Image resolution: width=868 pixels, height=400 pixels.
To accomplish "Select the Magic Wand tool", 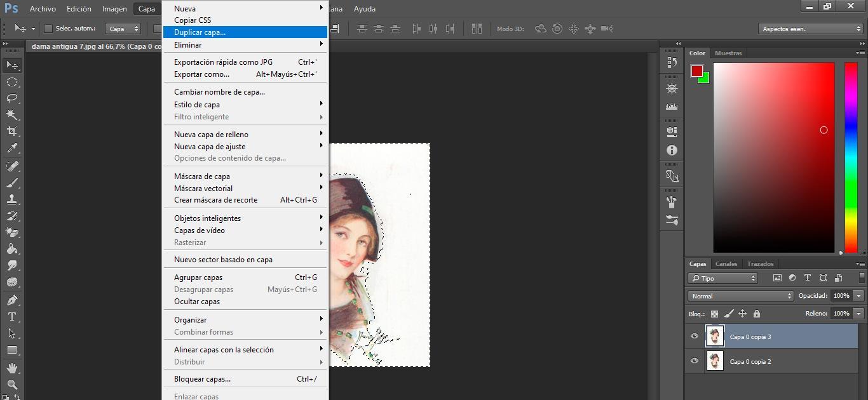I will coord(12,115).
